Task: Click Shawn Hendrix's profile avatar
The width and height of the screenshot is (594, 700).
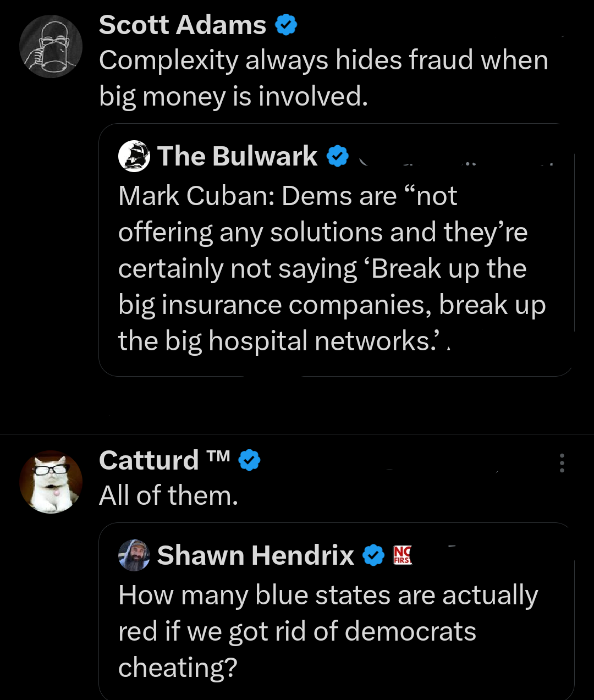Action: [x=134, y=555]
